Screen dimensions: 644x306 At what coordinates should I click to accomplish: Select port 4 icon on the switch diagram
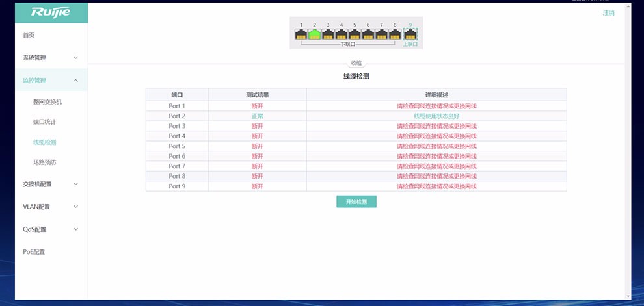click(x=342, y=34)
